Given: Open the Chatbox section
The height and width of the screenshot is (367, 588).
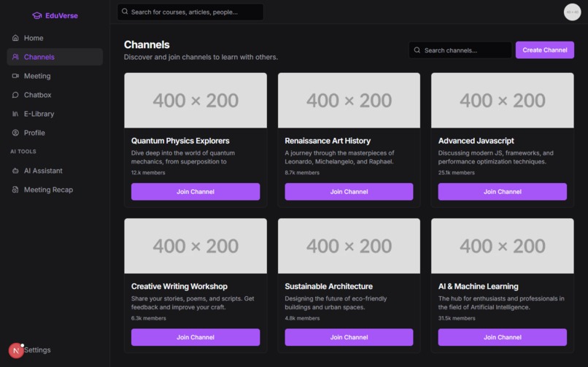Looking at the screenshot, I should point(55,95).
